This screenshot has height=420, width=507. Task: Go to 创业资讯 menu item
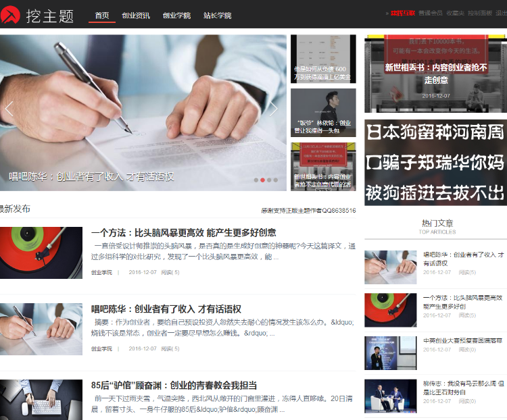click(x=136, y=15)
